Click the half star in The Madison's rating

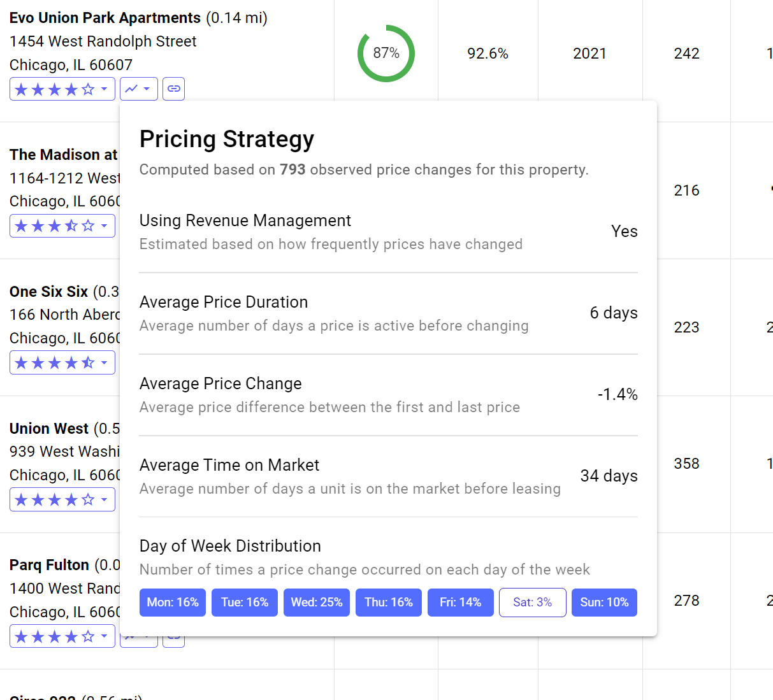70,225
